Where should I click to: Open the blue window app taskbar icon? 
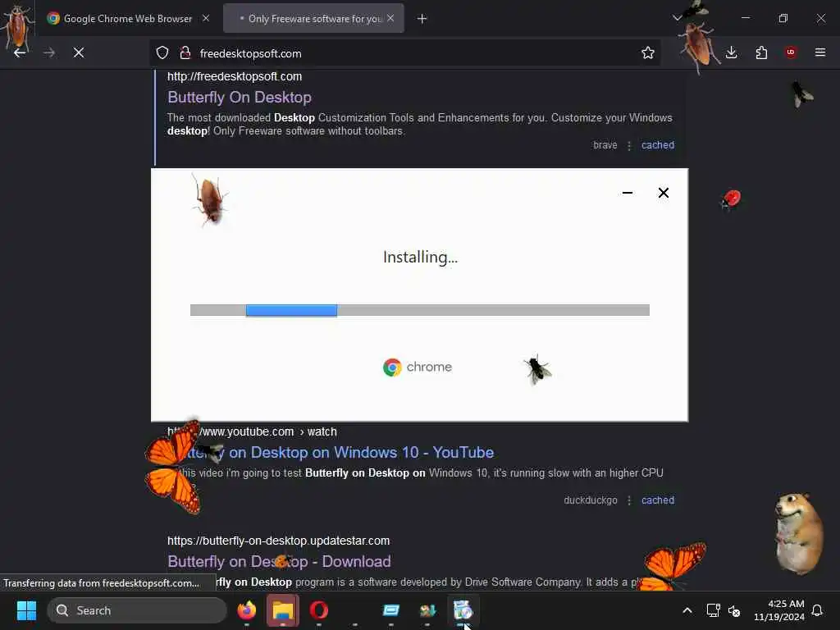click(x=391, y=610)
